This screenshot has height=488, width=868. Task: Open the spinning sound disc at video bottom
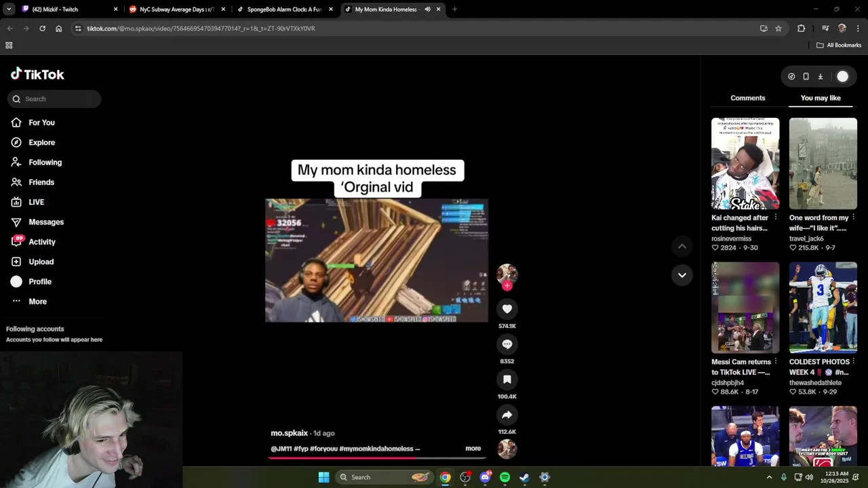(507, 449)
